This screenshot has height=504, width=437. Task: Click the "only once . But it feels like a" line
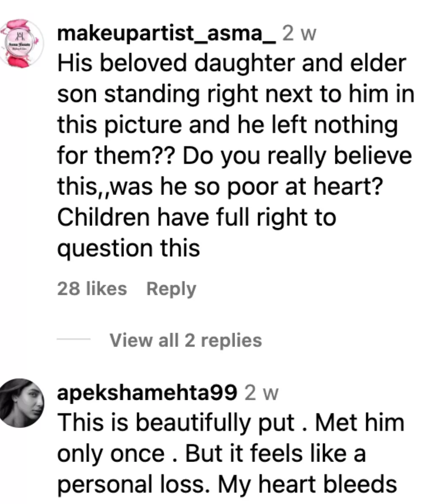pyautogui.click(x=211, y=453)
